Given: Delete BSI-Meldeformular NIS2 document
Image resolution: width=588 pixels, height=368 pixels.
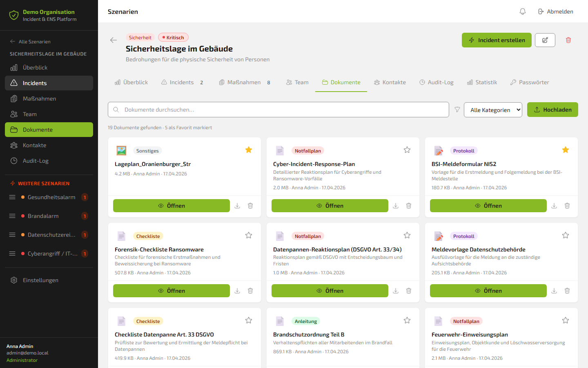Looking at the screenshot, I should click(x=567, y=206).
